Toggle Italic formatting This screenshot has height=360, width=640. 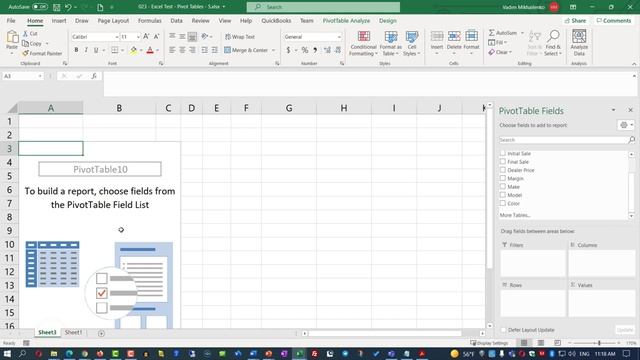coord(86,50)
